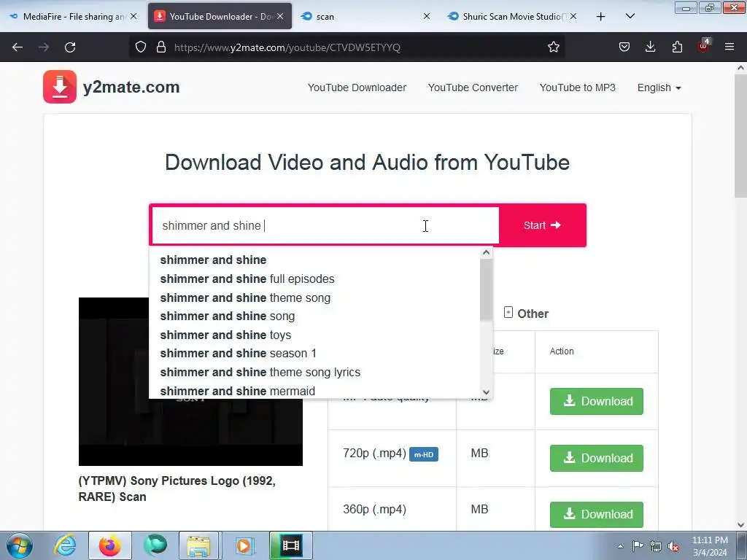747x560 pixels.
Task: Choose suggestion 'shimmer and shine theme song lyrics'
Action: (315, 372)
